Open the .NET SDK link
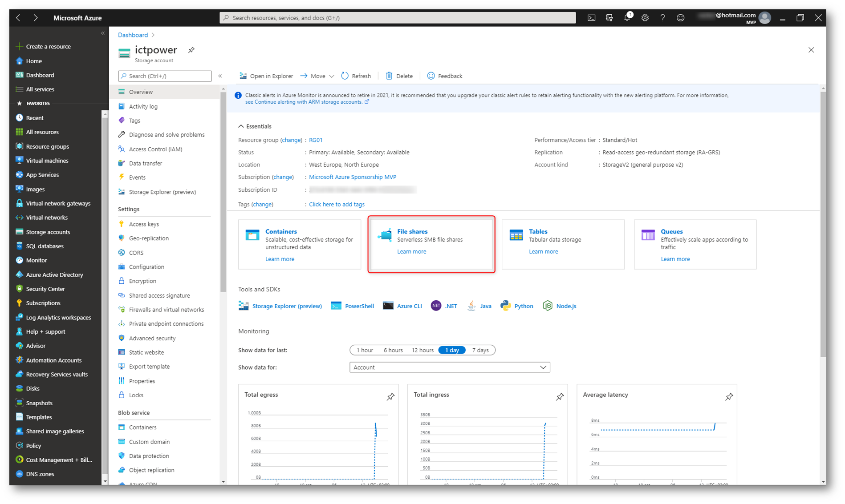This screenshot has width=845, height=504. click(x=444, y=306)
